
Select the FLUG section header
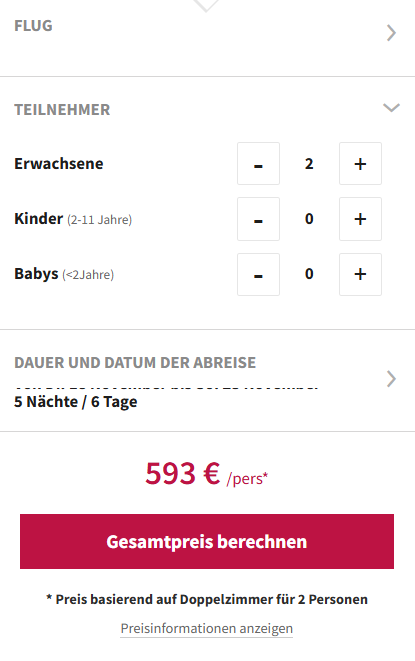coord(33,26)
